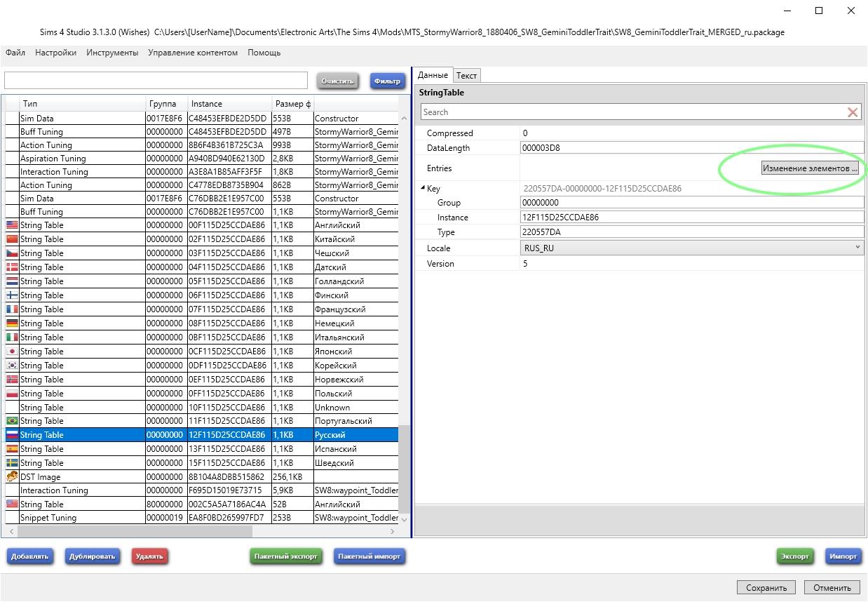This screenshot has width=868, height=602.
Task: Click the Изменение элементов button
Action: coord(810,168)
